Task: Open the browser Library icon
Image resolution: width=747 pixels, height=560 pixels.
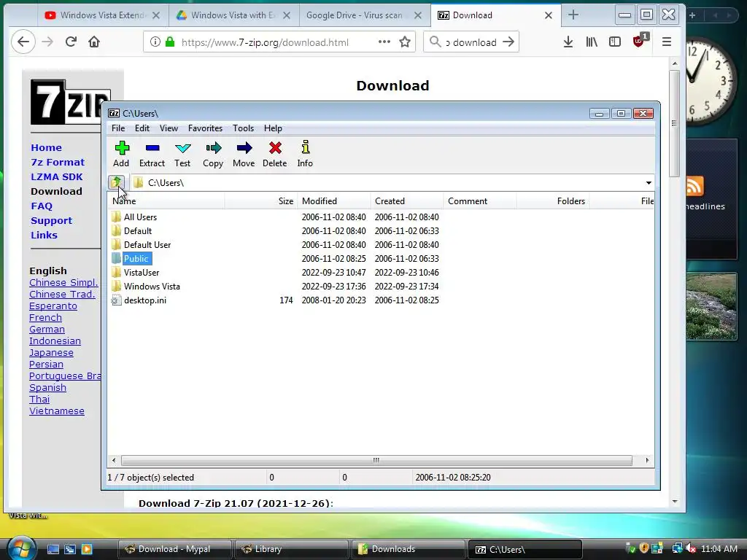Action: point(591,42)
